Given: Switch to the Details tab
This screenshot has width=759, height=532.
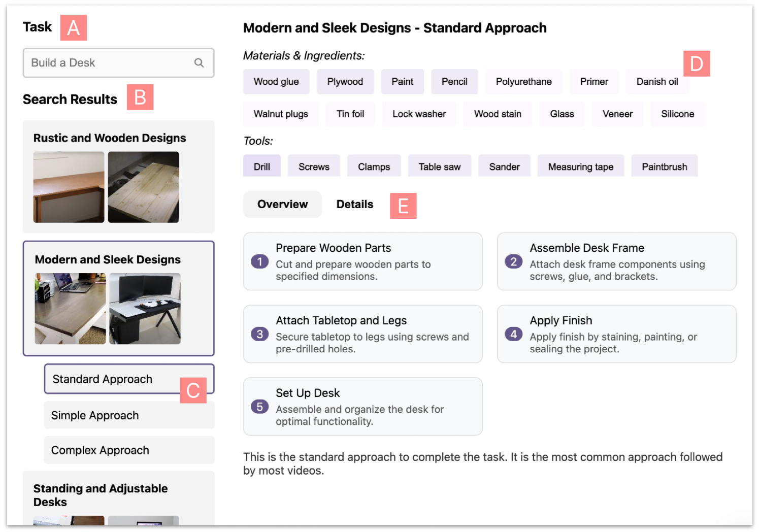Looking at the screenshot, I should click(x=355, y=204).
